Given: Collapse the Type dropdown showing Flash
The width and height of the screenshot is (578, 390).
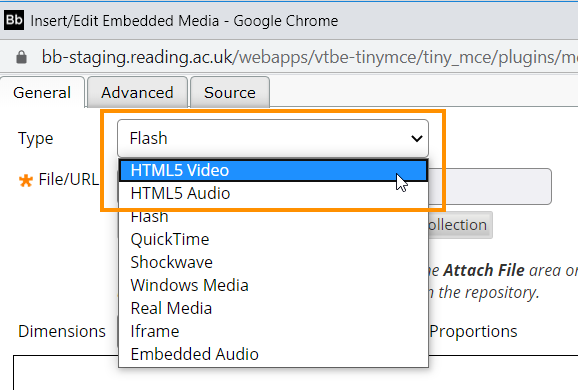Looking at the screenshot, I should tap(273, 139).
